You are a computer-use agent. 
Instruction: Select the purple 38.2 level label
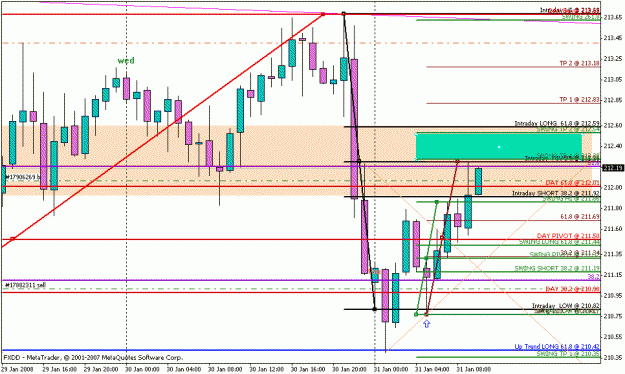(594, 276)
